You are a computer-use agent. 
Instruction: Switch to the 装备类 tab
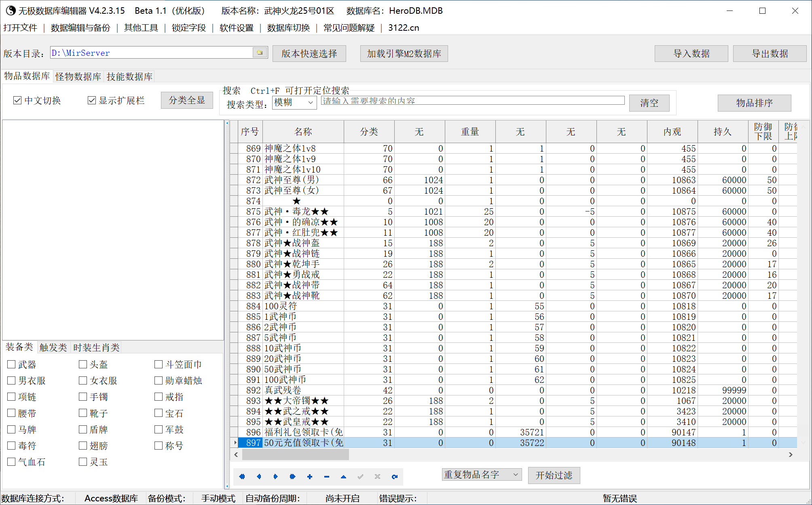click(x=19, y=347)
